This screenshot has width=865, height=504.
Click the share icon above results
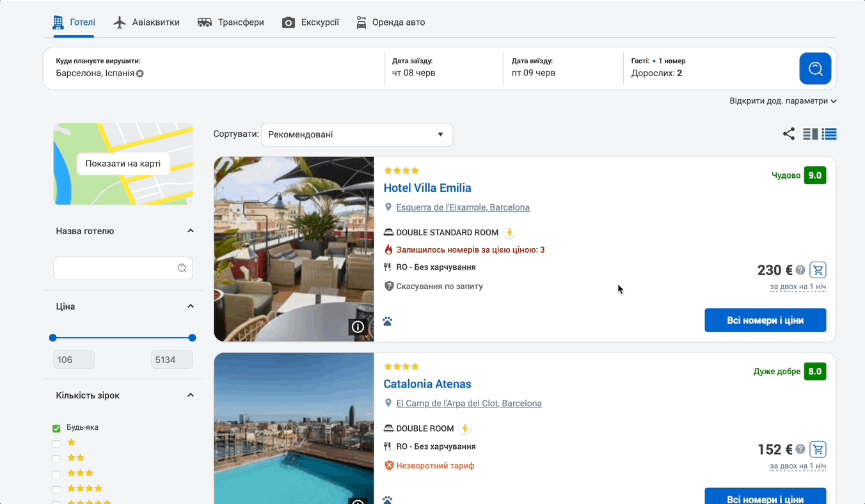(789, 134)
